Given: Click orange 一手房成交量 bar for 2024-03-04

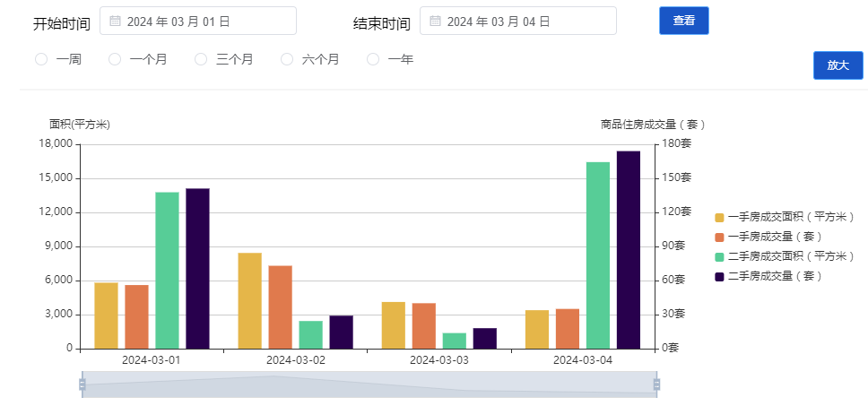Looking at the screenshot, I should click(x=568, y=329).
